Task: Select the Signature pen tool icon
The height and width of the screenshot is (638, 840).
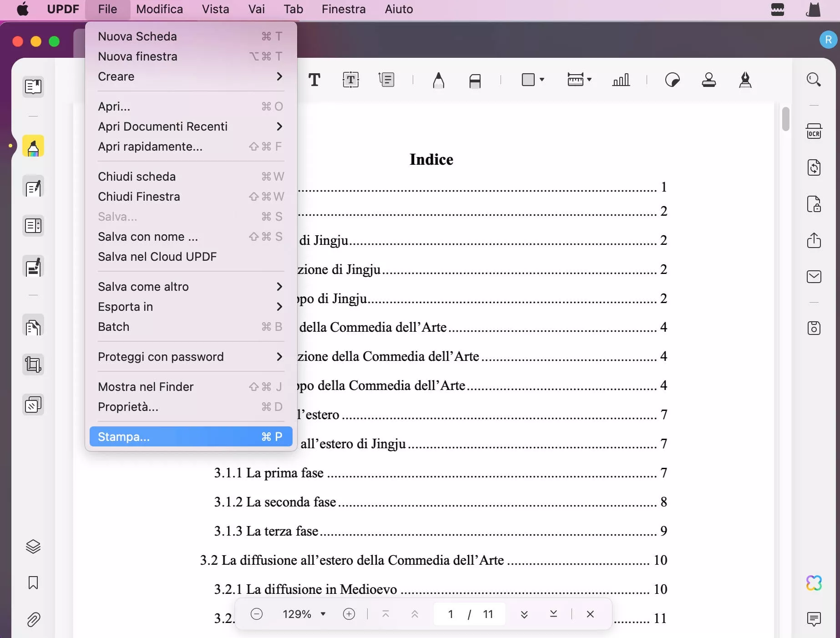Action: point(745,80)
